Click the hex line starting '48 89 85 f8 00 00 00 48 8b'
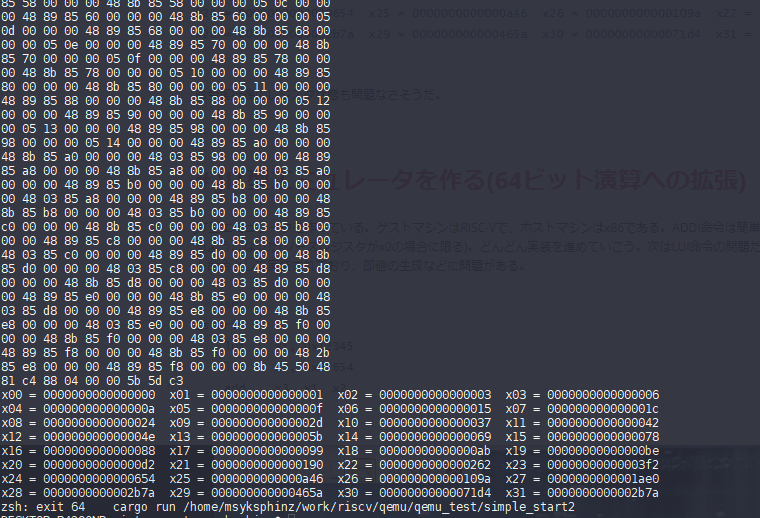 pos(166,353)
